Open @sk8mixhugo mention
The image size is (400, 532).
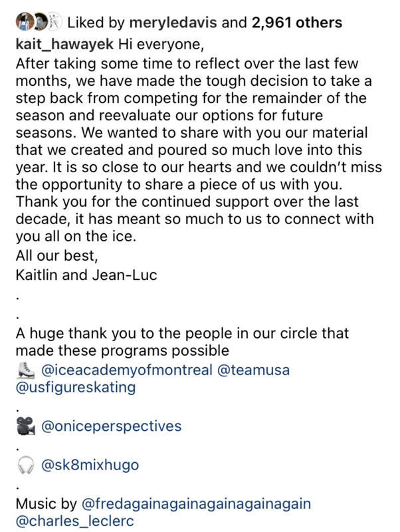tap(90, 465)
